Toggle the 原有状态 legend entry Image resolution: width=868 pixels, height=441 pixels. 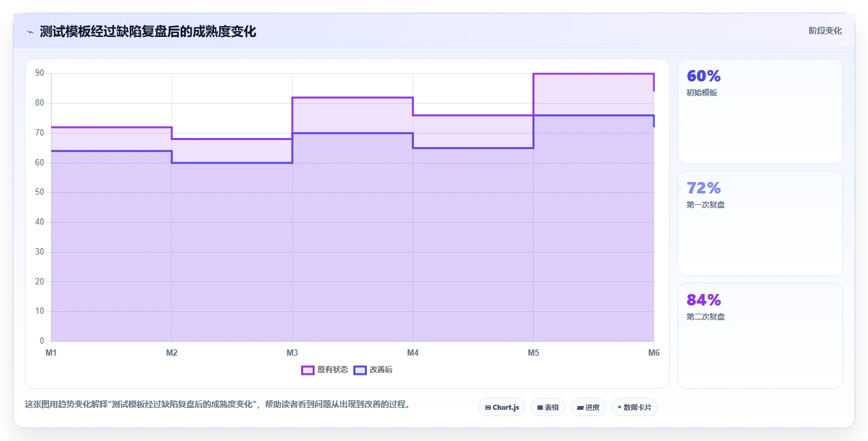pyautogui.click(x=325, y=370)
